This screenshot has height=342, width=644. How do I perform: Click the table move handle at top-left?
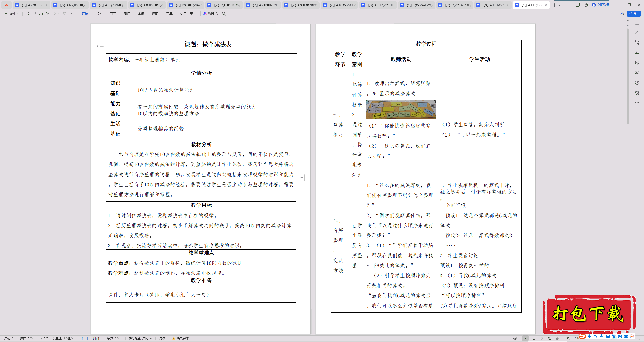[101, 49]
